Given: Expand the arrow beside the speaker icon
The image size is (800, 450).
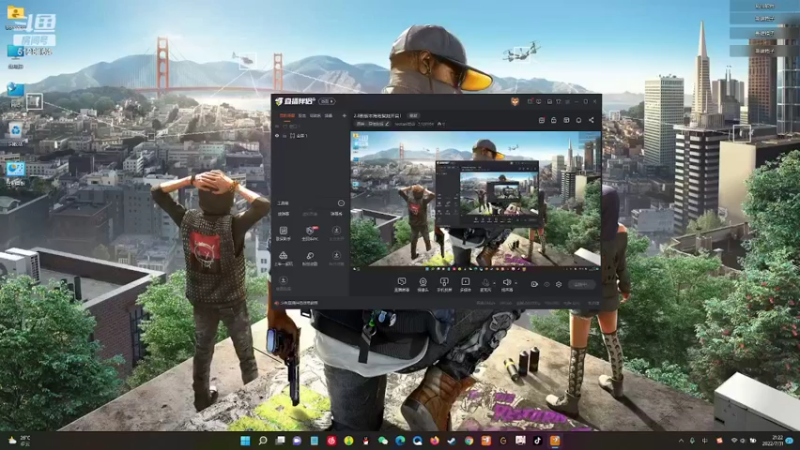Looking at the screenshot, I should pos(516,283).
